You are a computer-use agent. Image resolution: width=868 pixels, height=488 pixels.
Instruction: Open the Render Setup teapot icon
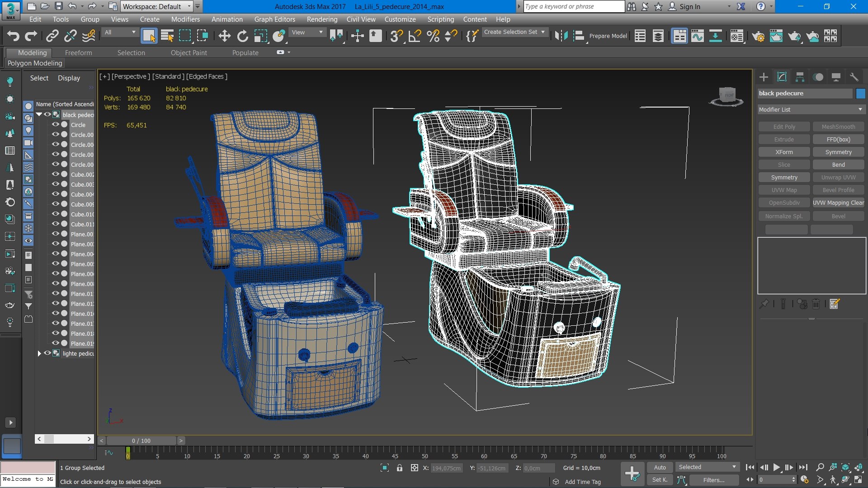[759, 36]
